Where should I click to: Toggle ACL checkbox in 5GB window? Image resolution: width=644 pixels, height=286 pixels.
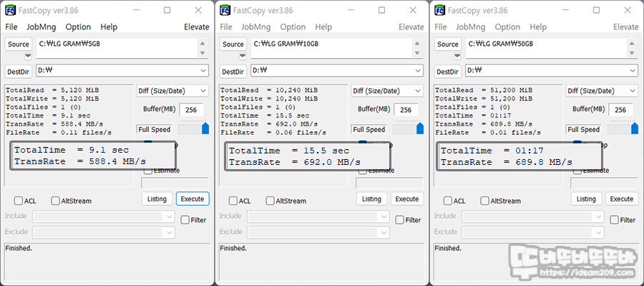click(19, 201)
